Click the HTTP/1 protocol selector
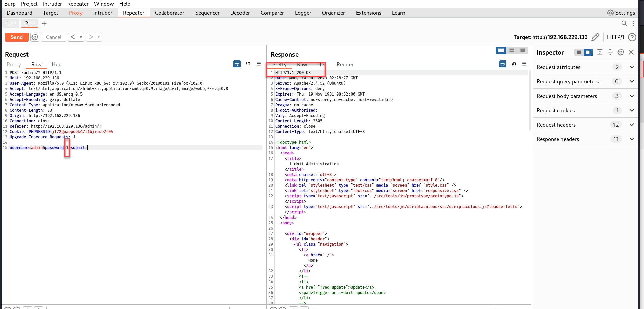 tap(615, 37)
